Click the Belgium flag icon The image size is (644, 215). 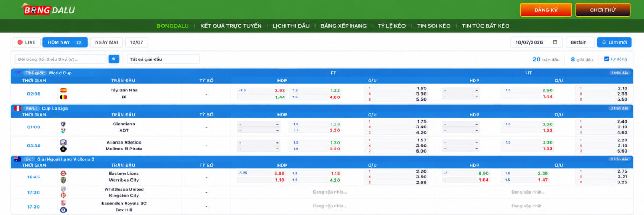[x=63, y=97]
